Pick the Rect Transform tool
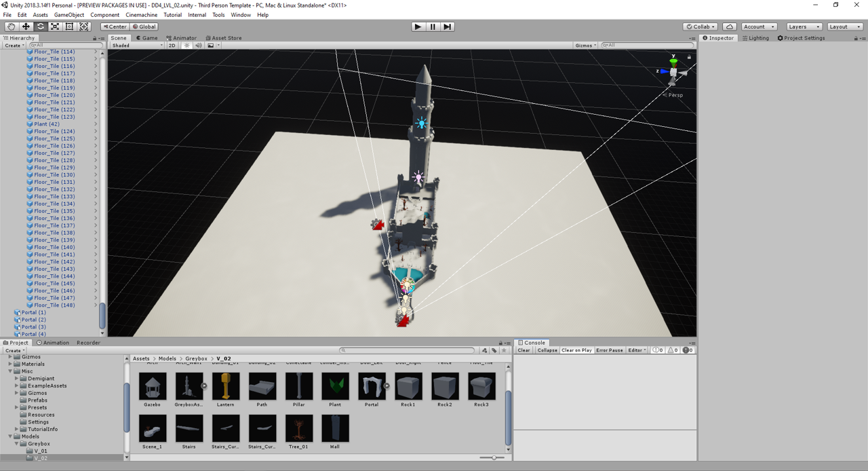Image resolution: width=868 pixels, height=471 pixels. pyautogui.click(x=69, y=26)
